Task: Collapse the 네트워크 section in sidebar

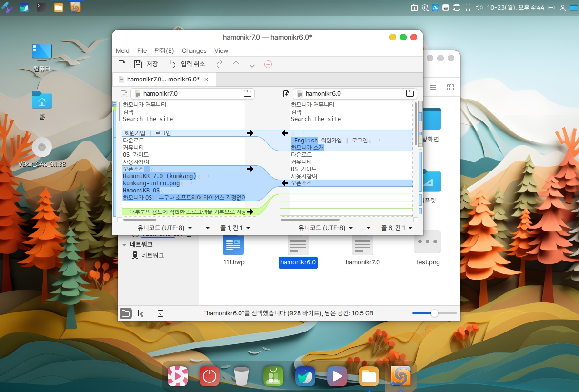Action: 125,245
